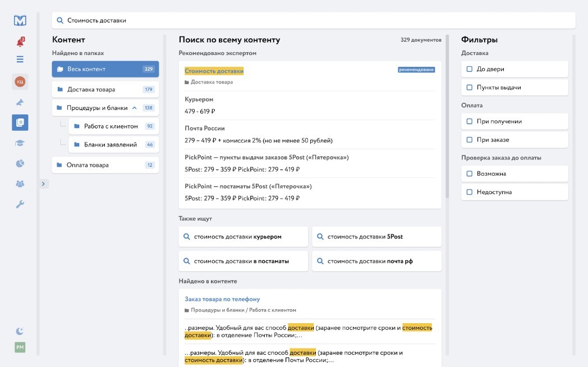Enable the "До двери" delivery filter
This screenshot has height=367, width=588.
point(470,70)
